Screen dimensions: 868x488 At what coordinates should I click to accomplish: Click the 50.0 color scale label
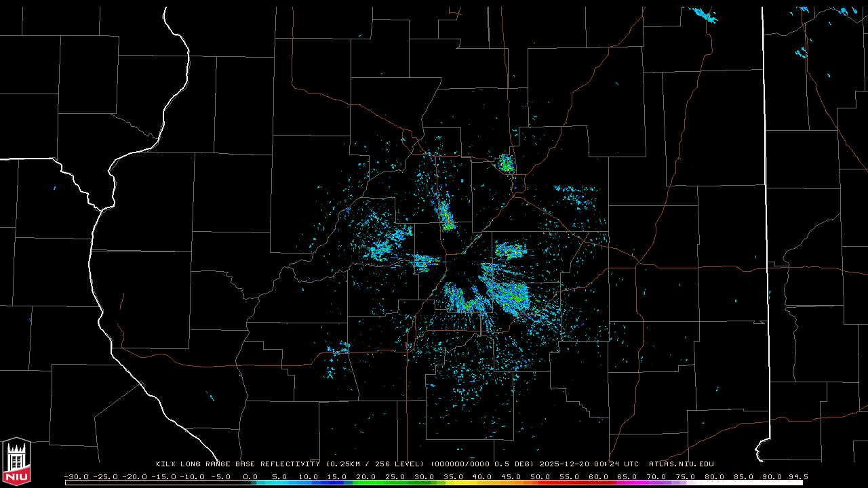[x=540, y=476]
